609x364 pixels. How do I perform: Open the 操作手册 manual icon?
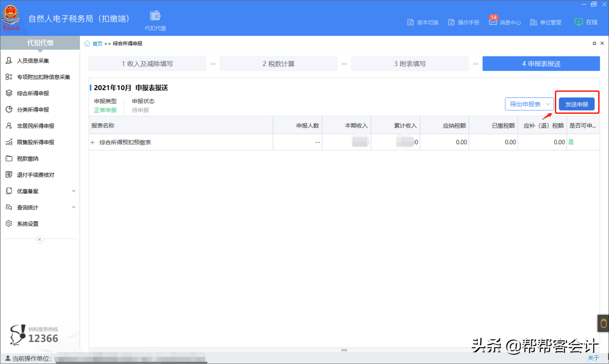pos(451,22)
